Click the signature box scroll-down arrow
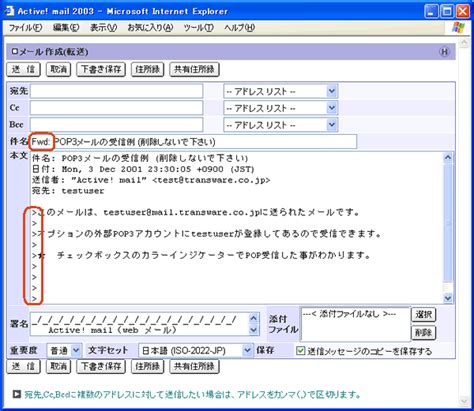Image resolution: width=474 pixels, height=411 pixels. point(254,330)
